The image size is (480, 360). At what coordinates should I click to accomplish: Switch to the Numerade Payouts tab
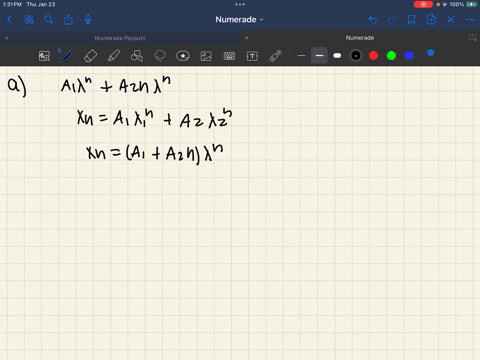[x=120, y=38]
